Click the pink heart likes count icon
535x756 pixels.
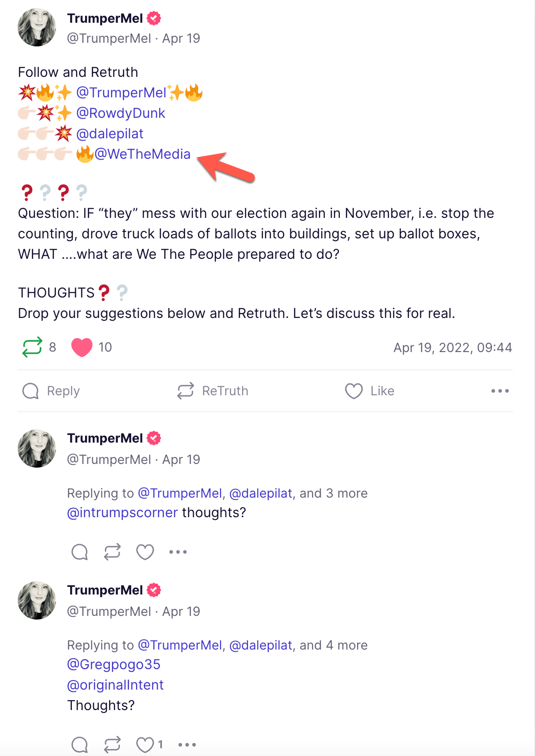tap(82, 347)
